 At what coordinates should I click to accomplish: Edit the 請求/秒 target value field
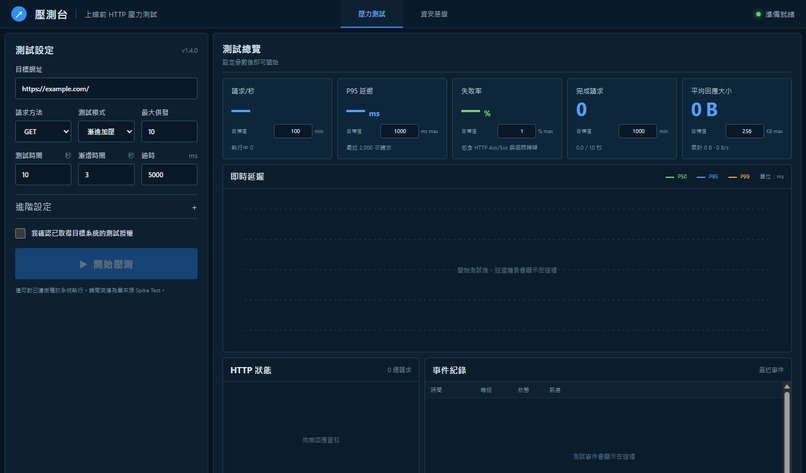tap(293, 131)
